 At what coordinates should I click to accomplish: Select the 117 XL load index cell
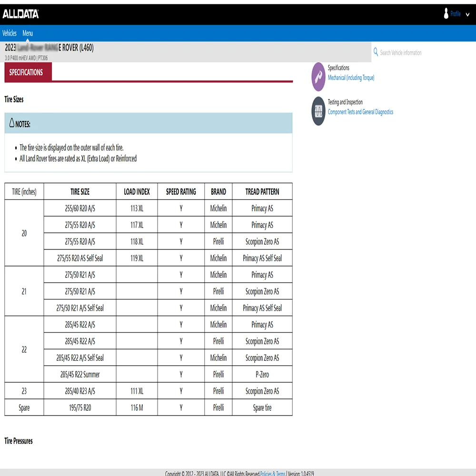point(137,225)
